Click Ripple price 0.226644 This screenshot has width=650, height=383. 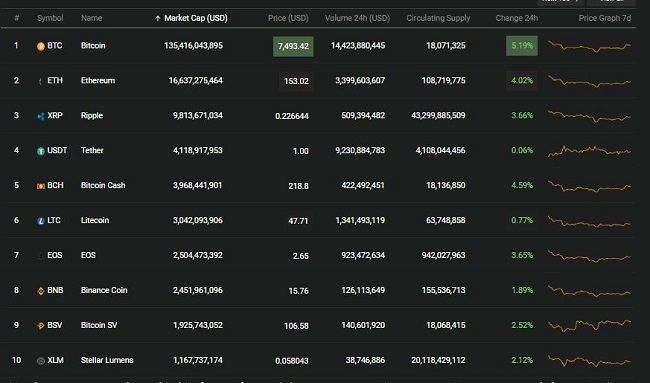pos(292,116)
